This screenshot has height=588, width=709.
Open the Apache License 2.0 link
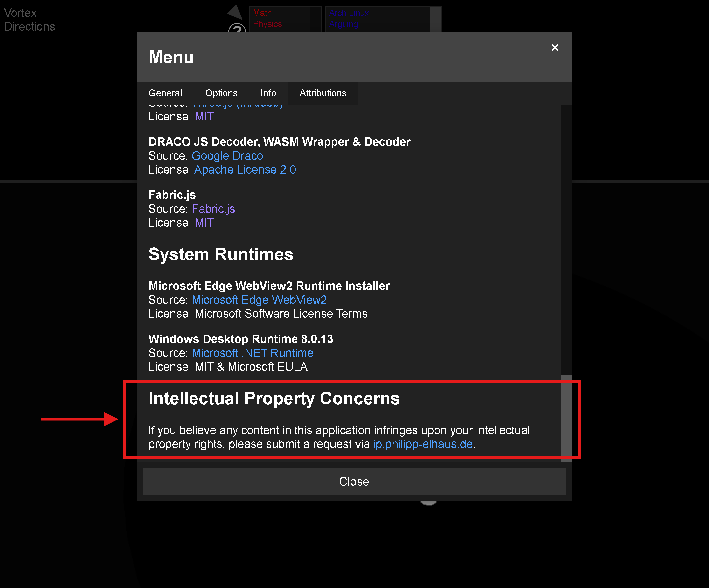tap(245, 169)
